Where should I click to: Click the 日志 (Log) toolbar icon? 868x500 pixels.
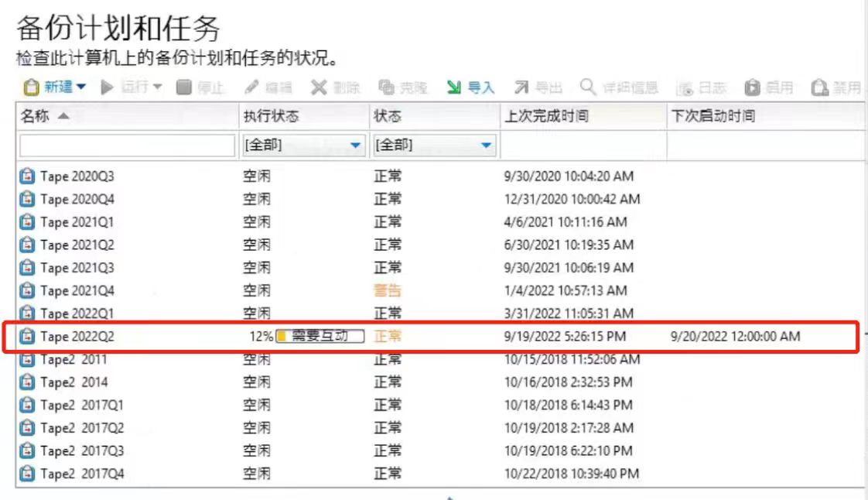pyautogui.click(x=685, y=88)
